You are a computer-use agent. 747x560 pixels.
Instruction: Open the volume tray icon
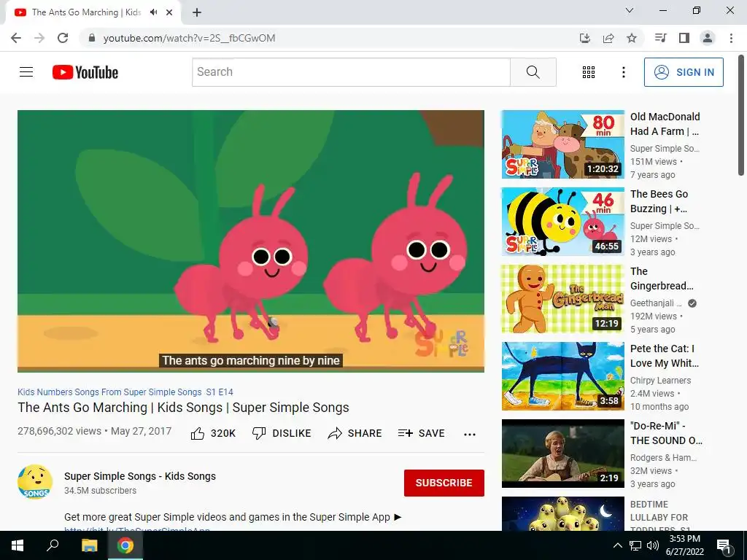tap(653, 545)
